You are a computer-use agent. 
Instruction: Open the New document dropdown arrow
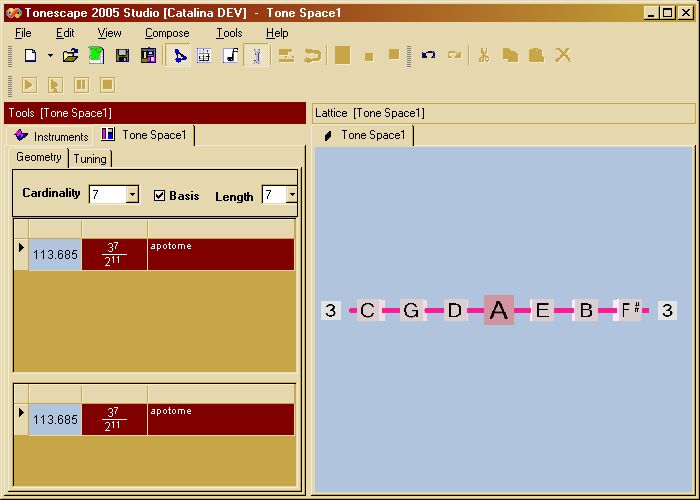tap(50, 56)
